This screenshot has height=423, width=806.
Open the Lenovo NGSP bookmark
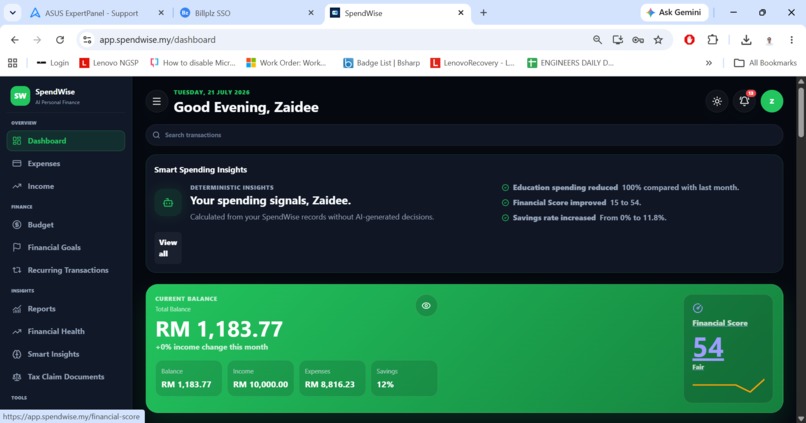coord(109,63)
